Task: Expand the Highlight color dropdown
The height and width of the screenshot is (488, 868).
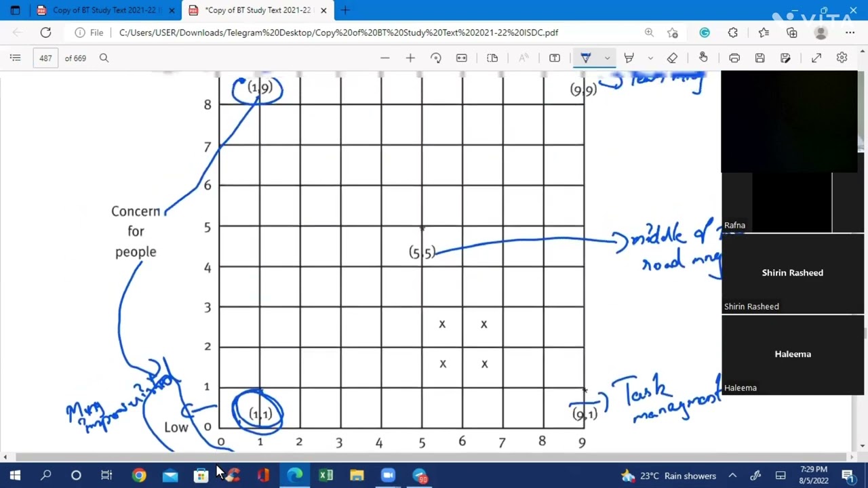Action: coord(650,58)
